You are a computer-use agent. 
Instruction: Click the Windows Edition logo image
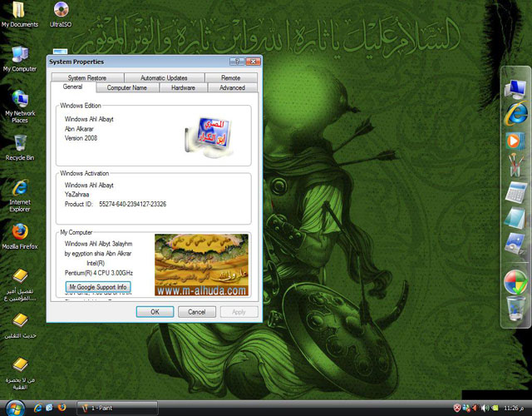(209, 136)
